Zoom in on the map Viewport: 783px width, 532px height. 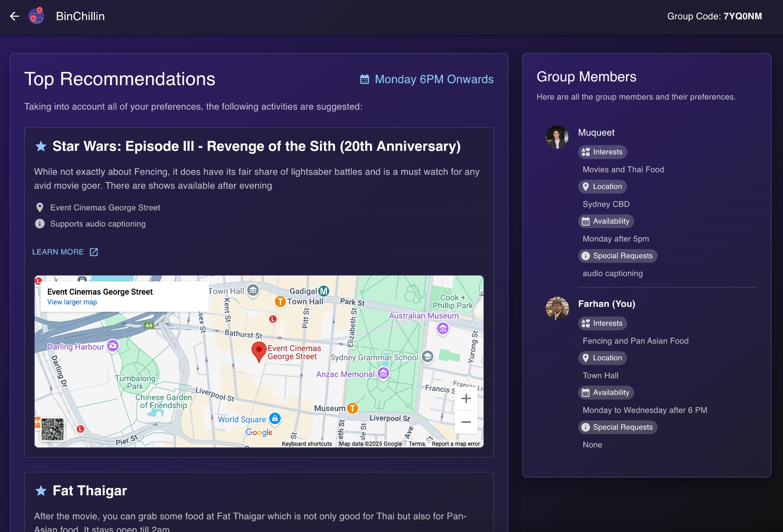(466, 398)
